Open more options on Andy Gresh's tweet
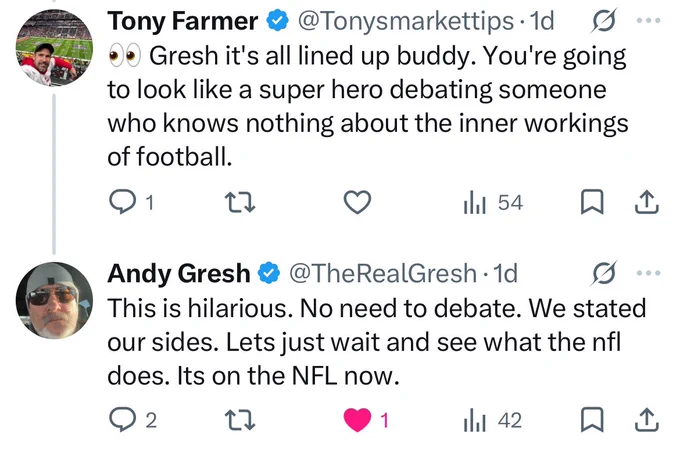This screenshot has width=680, height=449. coord(648,273)
